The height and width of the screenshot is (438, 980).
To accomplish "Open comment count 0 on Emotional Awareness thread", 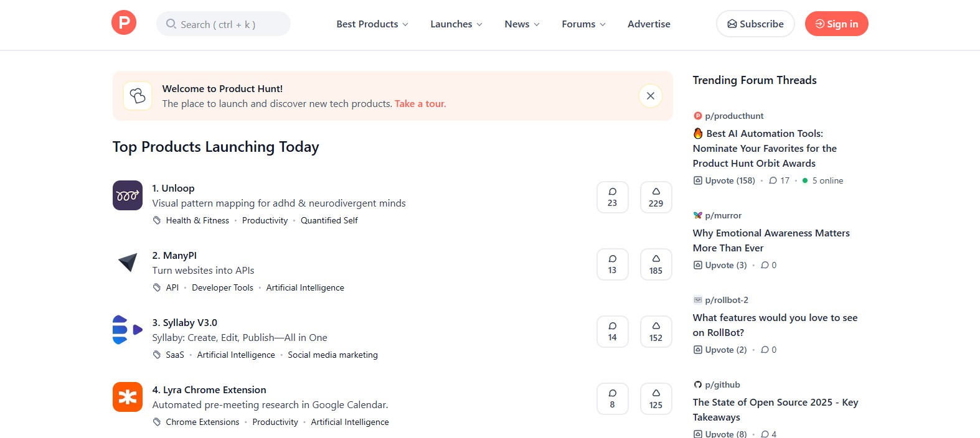I will click(x=769, y=265).
